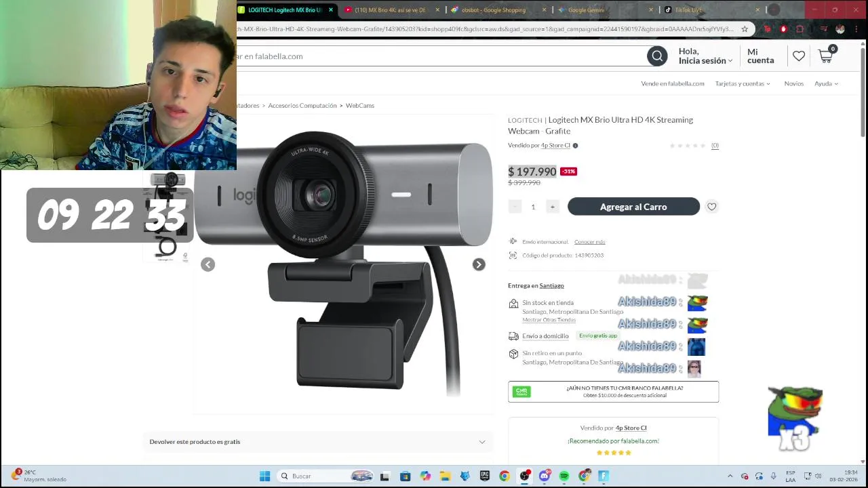Open OBS Studio from the taskbar

pyautogui.click(x=524, y=476)
